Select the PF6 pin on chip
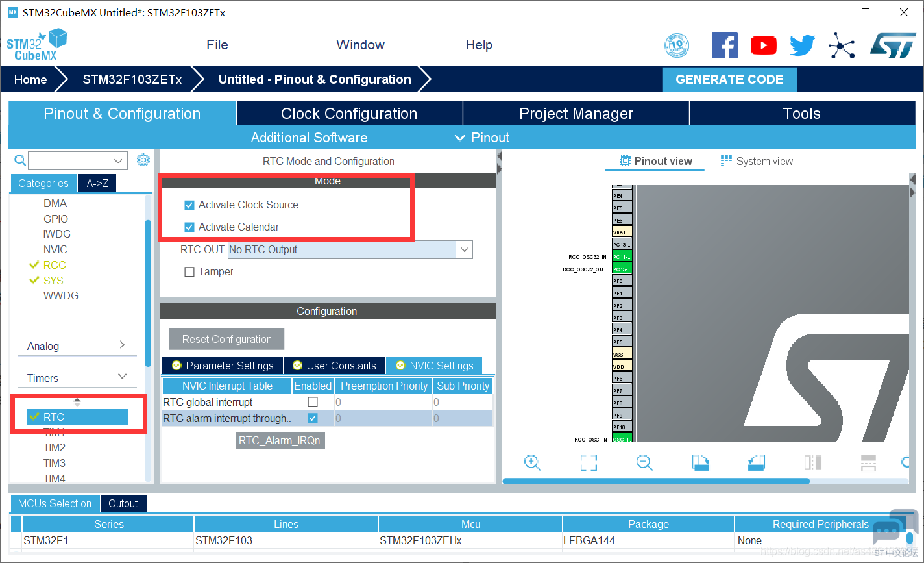 coord(622,379)
